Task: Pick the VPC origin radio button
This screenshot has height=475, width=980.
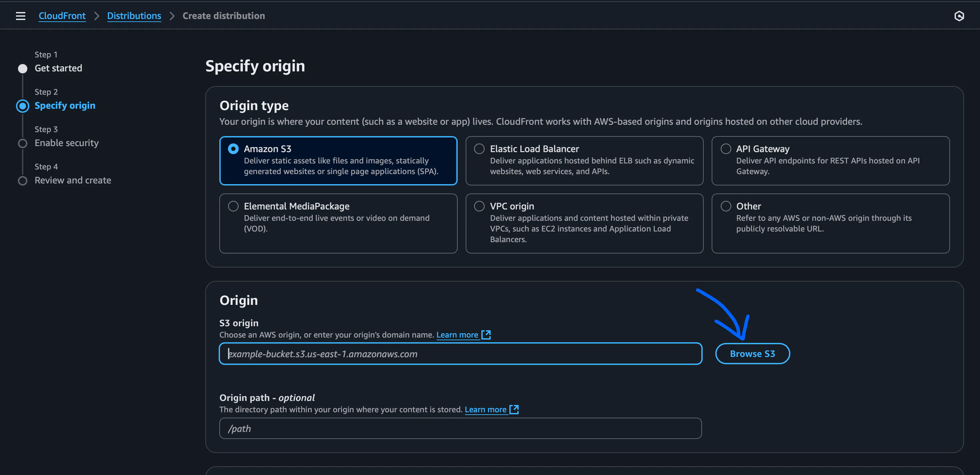Action: (479, 206)
